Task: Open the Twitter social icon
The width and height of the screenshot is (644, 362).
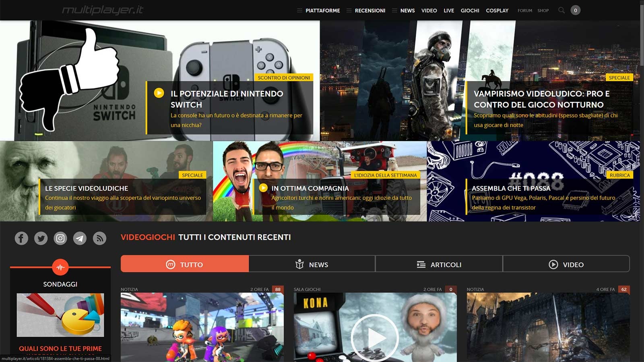Action: tap(41, 239)
